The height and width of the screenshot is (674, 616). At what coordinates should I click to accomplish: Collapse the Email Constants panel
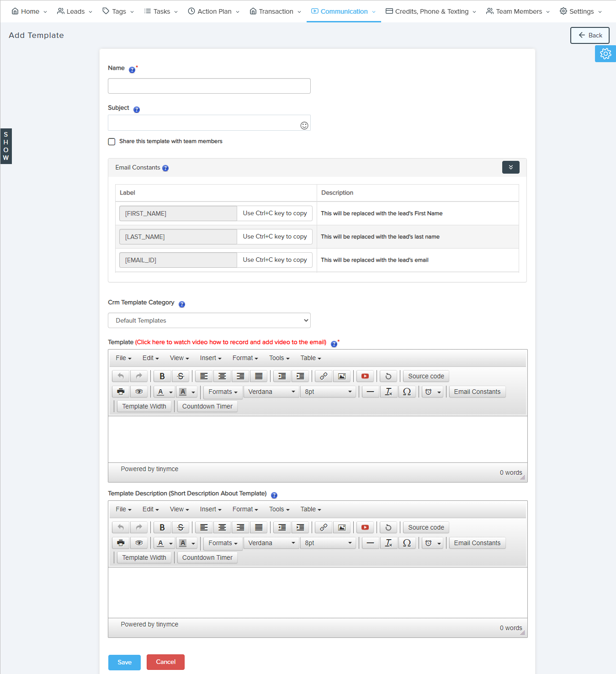click(510, 167)
